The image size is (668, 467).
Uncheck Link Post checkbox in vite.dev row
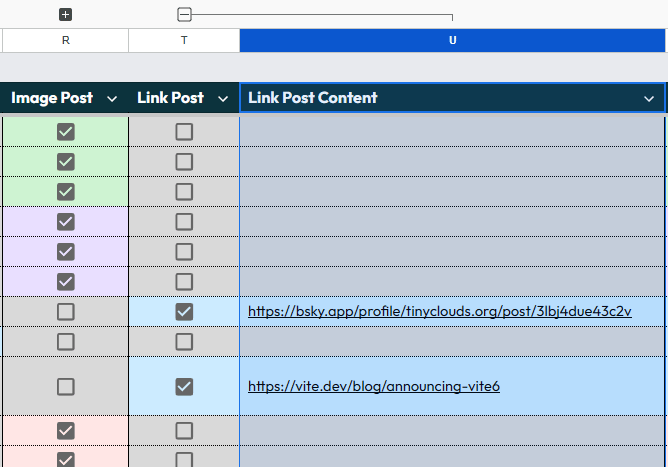tap(184, 386)
